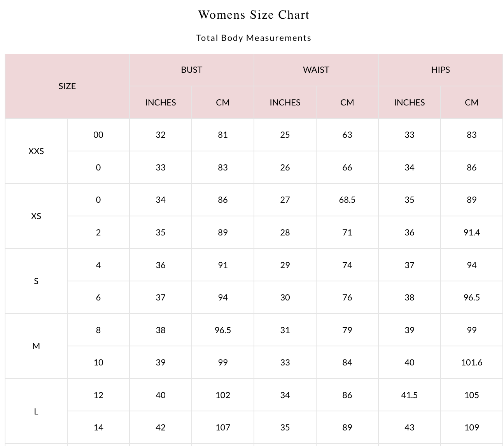
Task: Select numeric size 12
Action: click(98, 395)
